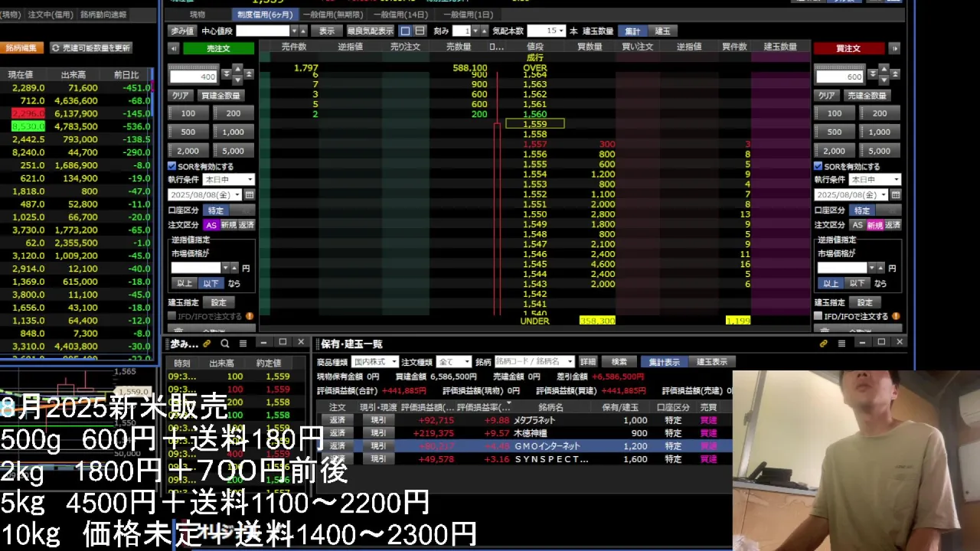Select the single-pane board layout icon
980x551 pixels.
(x=406, y=31)
